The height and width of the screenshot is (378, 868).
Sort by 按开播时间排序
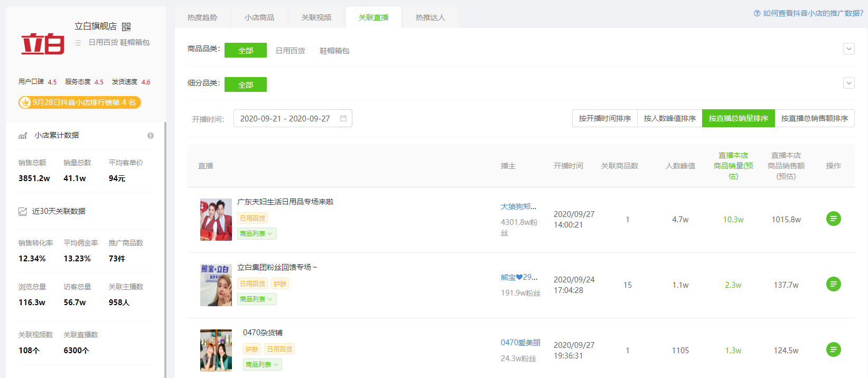(x=605, y=118)
